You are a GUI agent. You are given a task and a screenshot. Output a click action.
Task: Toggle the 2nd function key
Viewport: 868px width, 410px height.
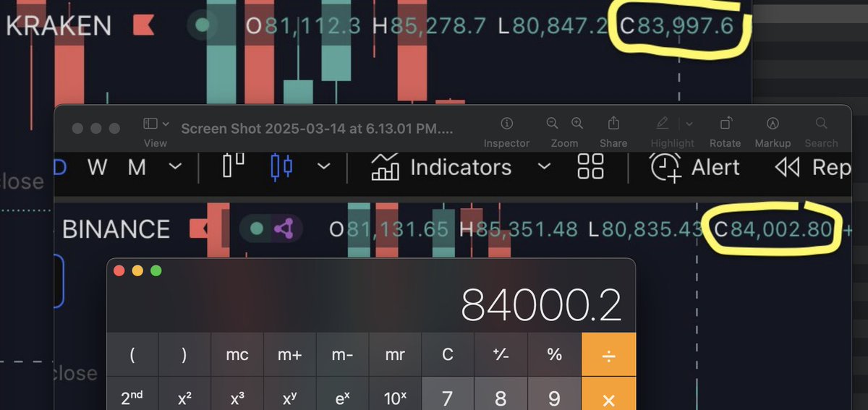click(132, 394)
